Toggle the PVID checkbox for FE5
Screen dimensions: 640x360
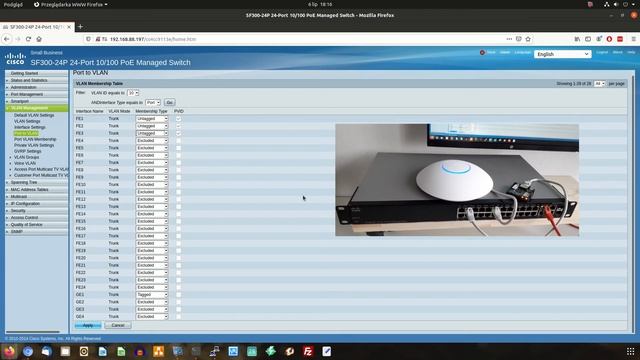[x=178, y=148]
